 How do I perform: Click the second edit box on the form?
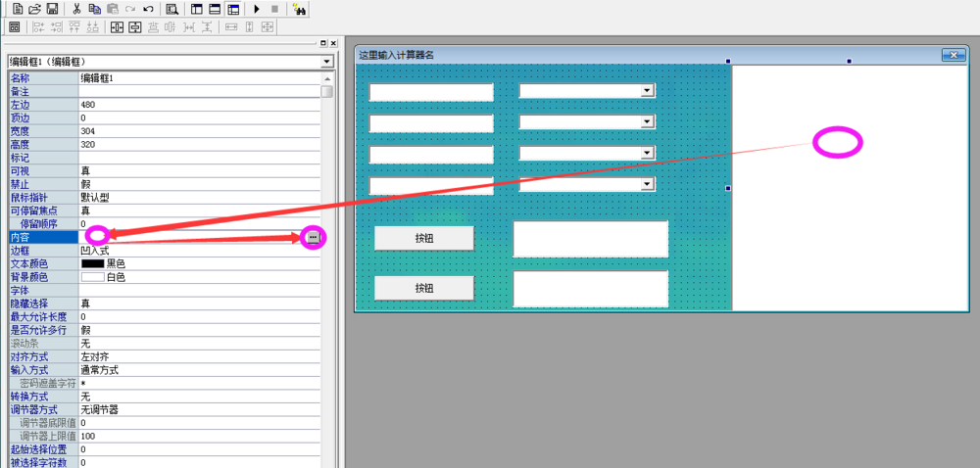[x=431, y=123]
